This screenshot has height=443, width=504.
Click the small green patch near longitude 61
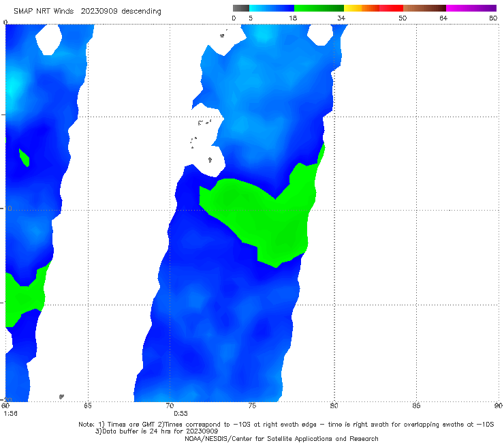(x=24, y=157)
